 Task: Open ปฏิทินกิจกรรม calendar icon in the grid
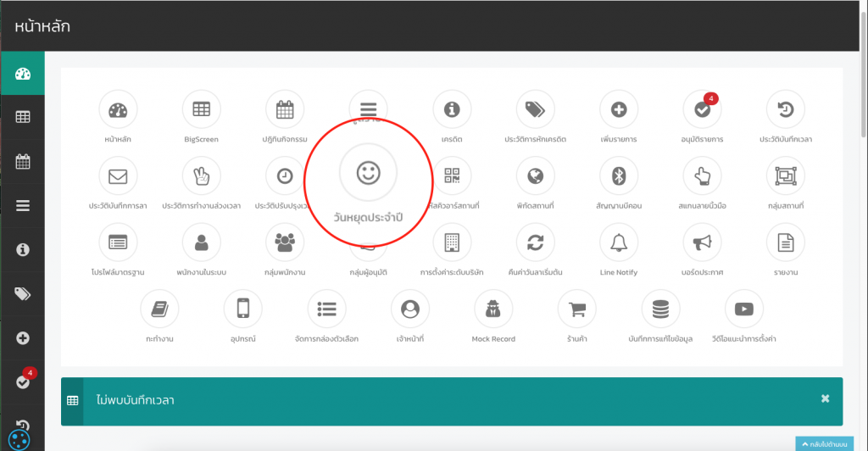click(x=285, y=109)
